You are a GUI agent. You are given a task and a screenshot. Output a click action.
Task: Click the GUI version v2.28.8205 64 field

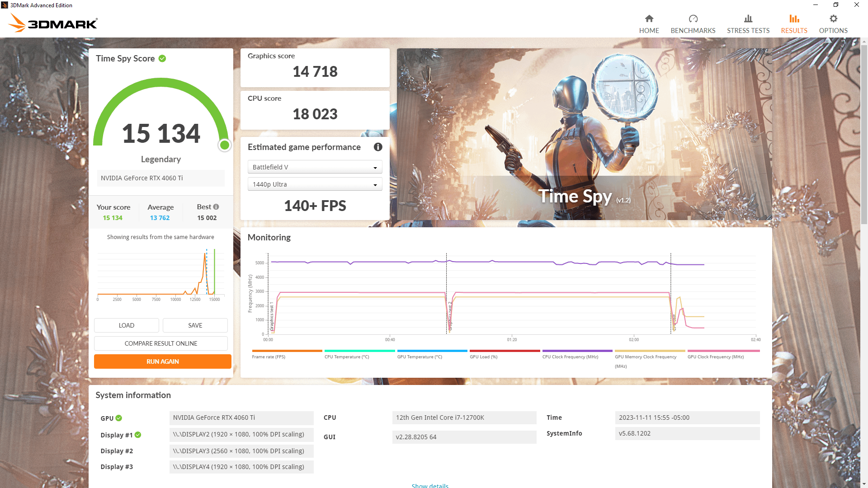(x=464, y=437)
